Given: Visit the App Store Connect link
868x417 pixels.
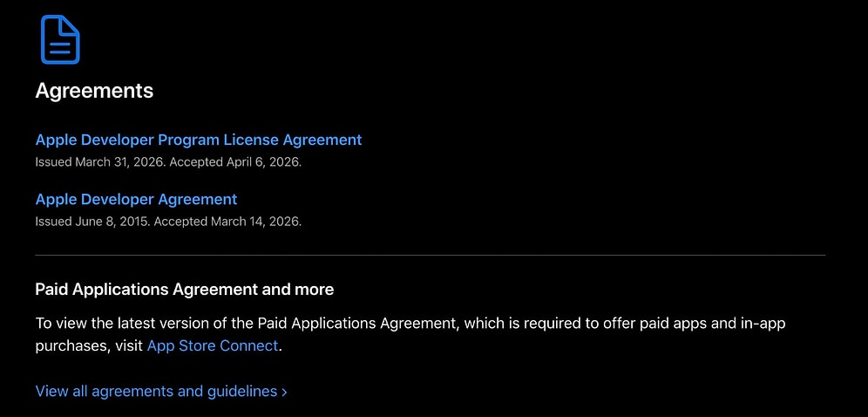Looking at the screenshot, I should pos(213,345).
